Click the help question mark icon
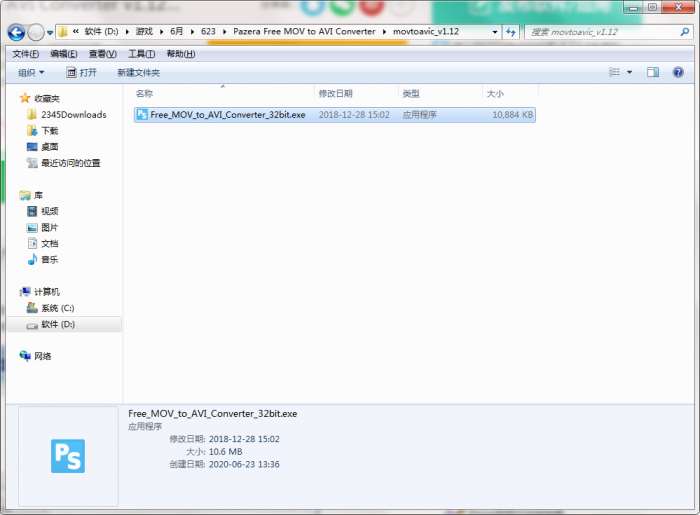This screenshot has width=700, height=515. click(678, 72)
